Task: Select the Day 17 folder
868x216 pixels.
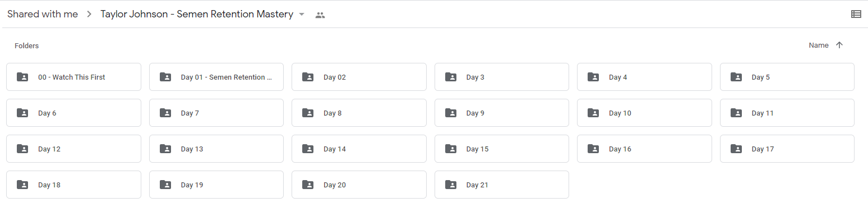Action: tap(787, 149)
